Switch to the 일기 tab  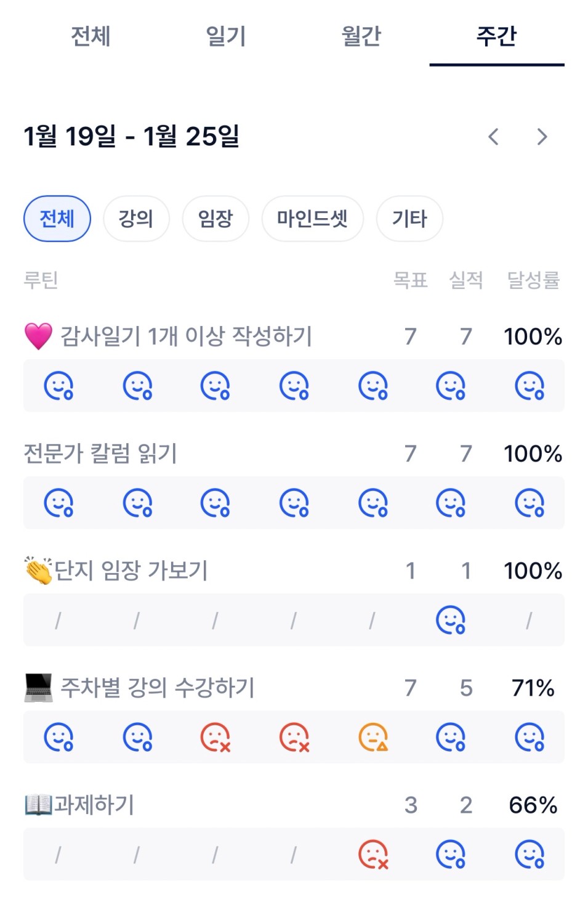pos(226,36)
